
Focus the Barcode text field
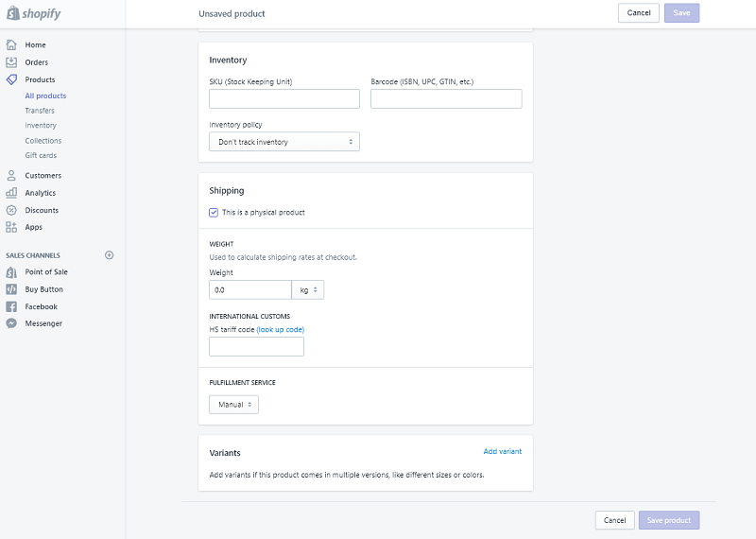(446, 99)
